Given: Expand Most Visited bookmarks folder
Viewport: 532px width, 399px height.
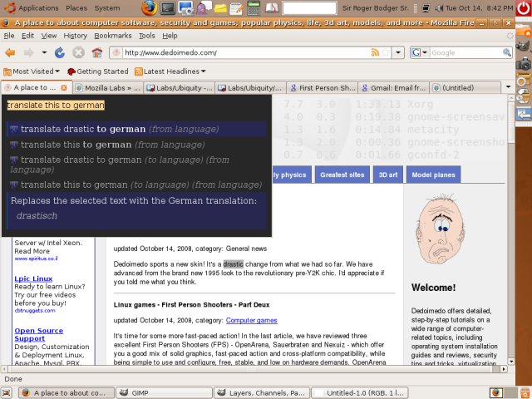Looking at the screenshot, I should click(32, 71).
